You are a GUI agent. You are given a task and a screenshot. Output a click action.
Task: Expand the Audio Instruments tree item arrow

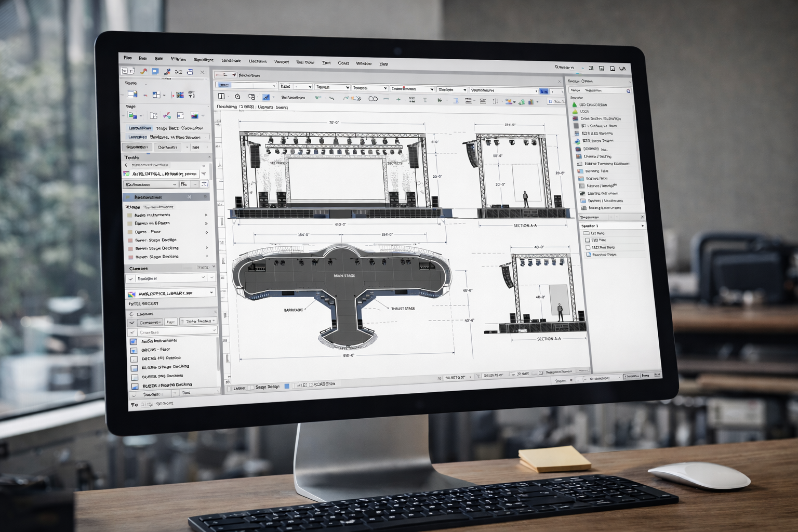click(206, 215)
